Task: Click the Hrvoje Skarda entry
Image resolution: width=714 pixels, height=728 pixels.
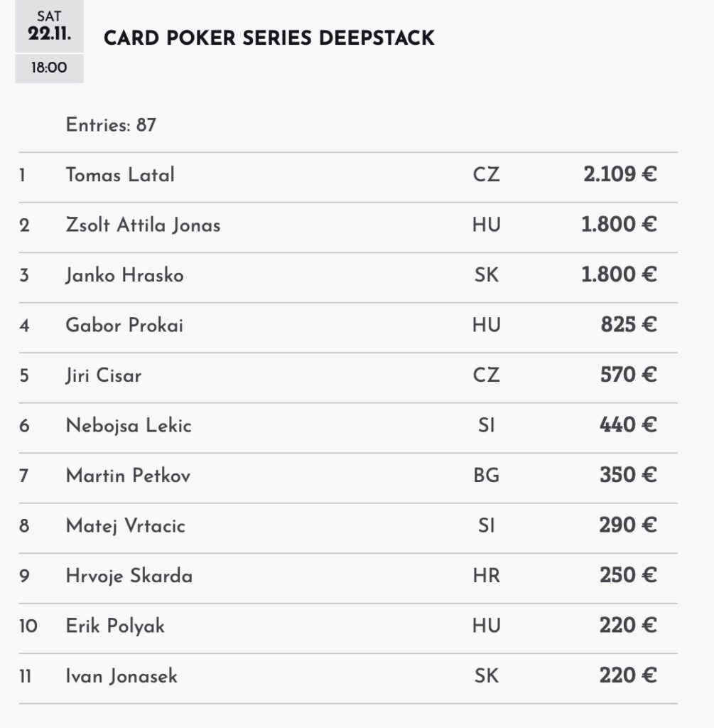Action: tap(129, 576)
